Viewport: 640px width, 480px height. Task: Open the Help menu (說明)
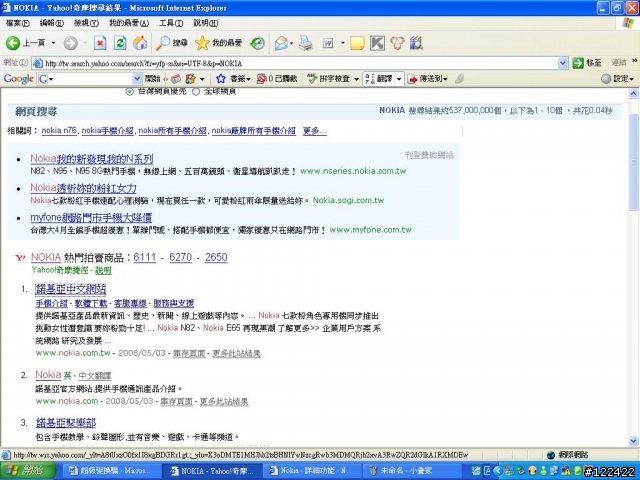coord(205,23)
